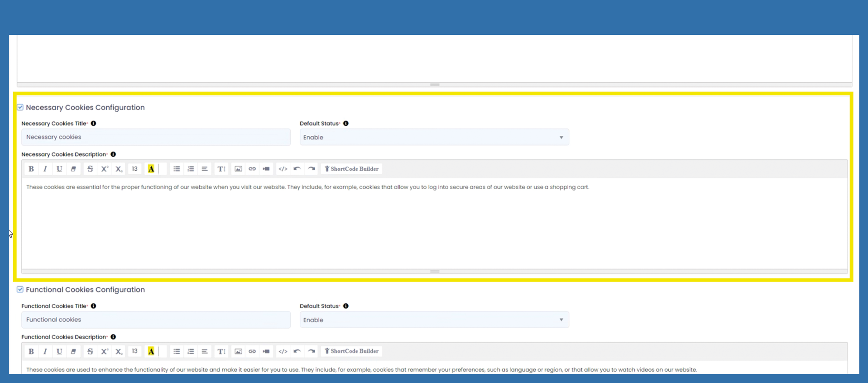Apply italic in Necessary Cookies Description editor
The width and height of the screenshot is (868, 383).
click(x=45, y=169)
